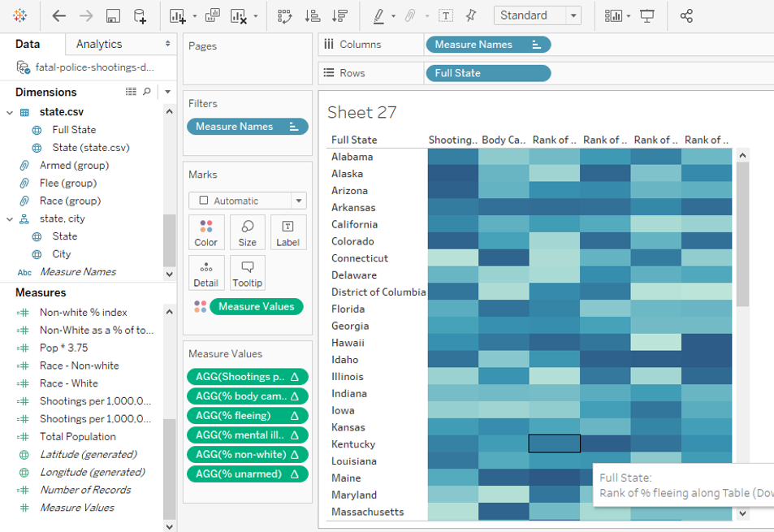Click the undo back arrow
Screen dimensions: 774x532
(59, 15)
